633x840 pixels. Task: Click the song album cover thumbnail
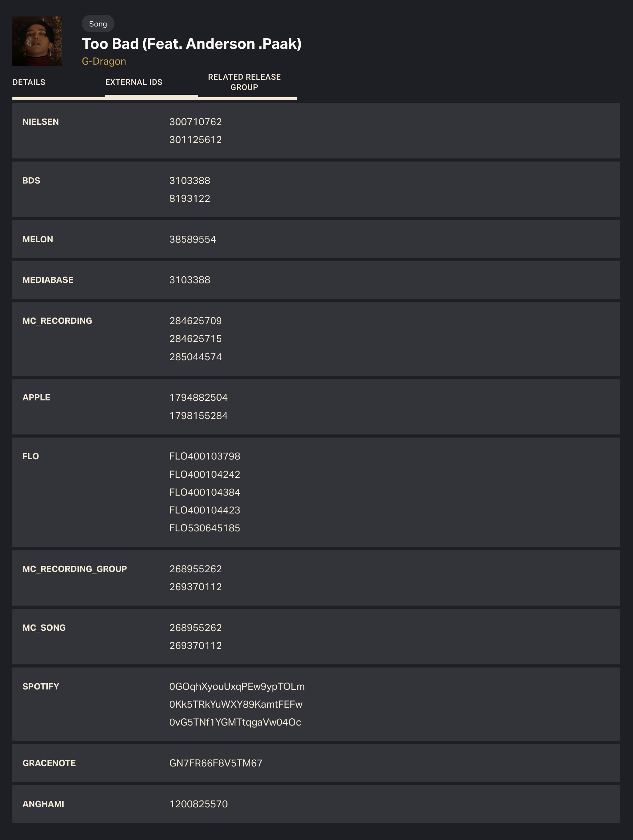(x=37, y=41)
